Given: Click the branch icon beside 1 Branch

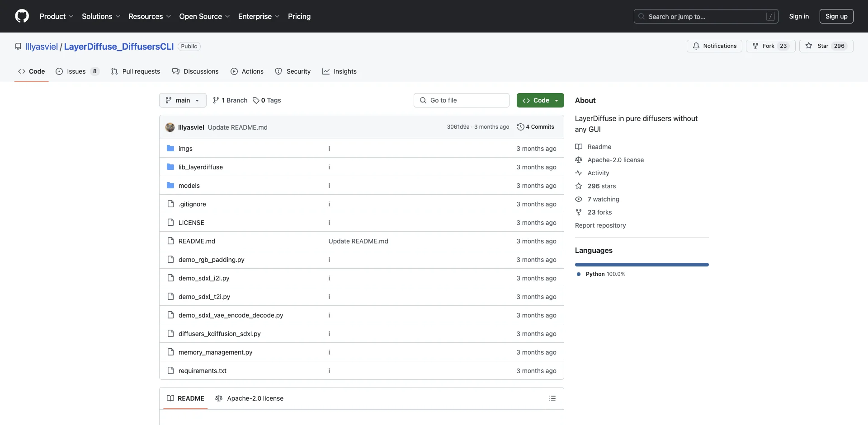Looking at the screenshot, I should pos(216,100).
